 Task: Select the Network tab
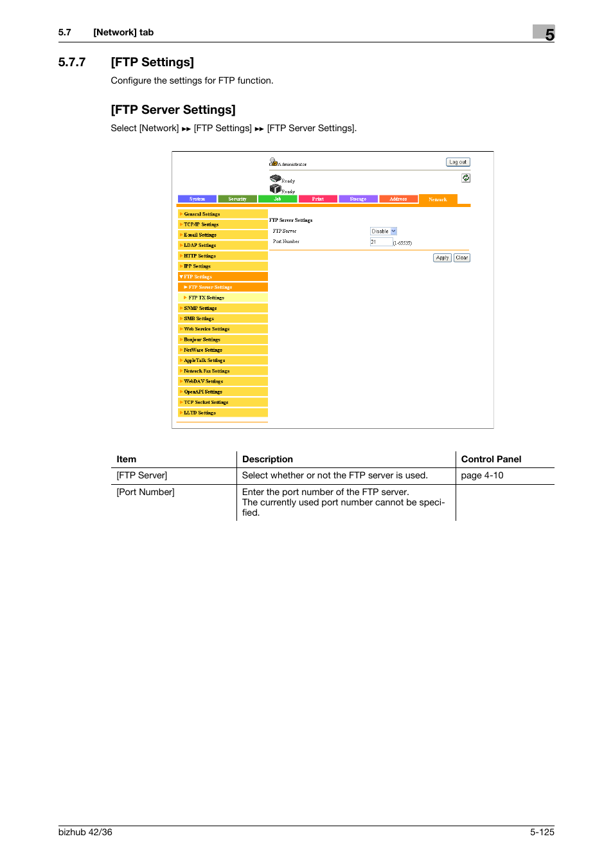click(x=438, y=199)
